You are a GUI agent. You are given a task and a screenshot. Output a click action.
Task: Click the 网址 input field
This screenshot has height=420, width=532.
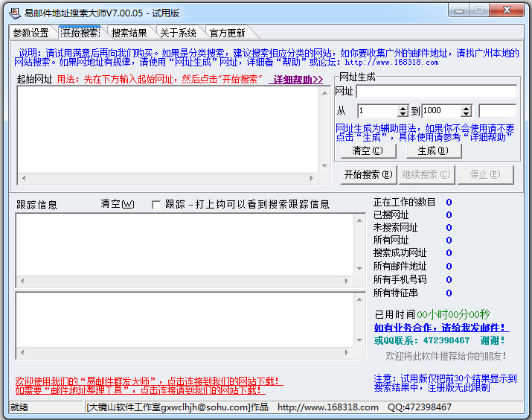tap(436, 92)
